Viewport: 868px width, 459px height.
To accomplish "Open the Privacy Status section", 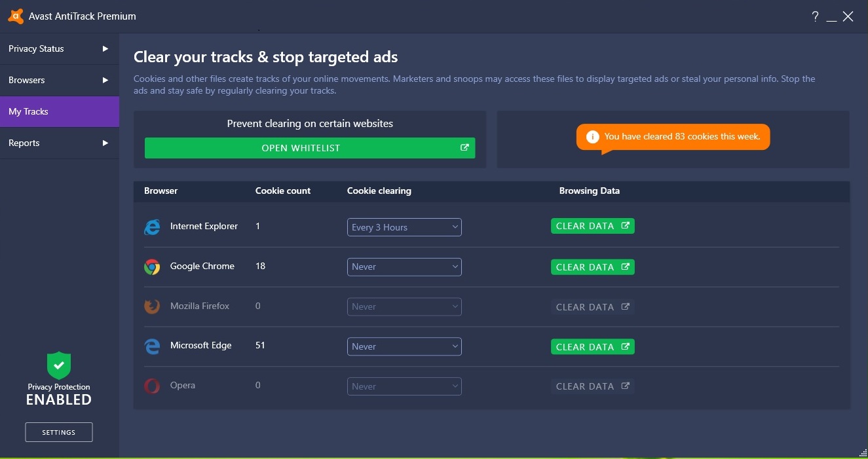I will coord(60,48).
